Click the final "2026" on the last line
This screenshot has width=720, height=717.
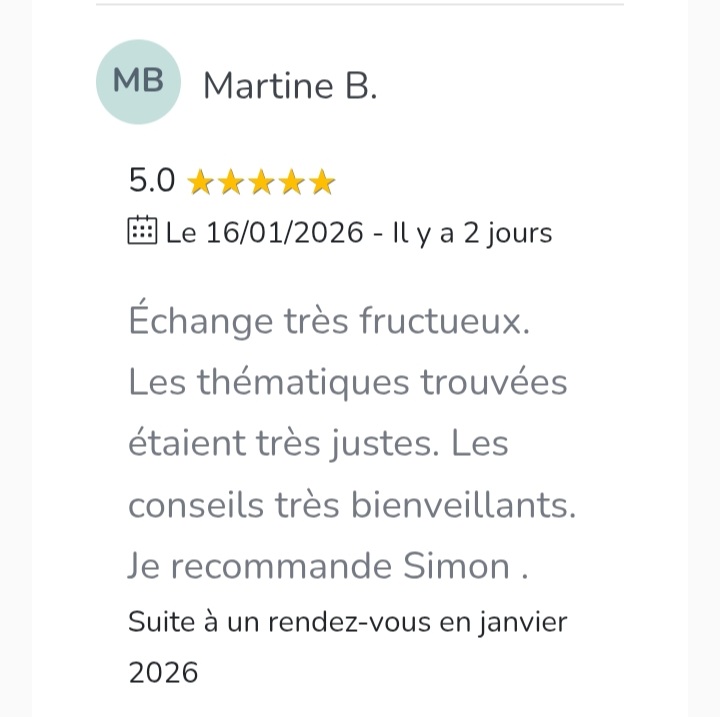coord(163,672)
